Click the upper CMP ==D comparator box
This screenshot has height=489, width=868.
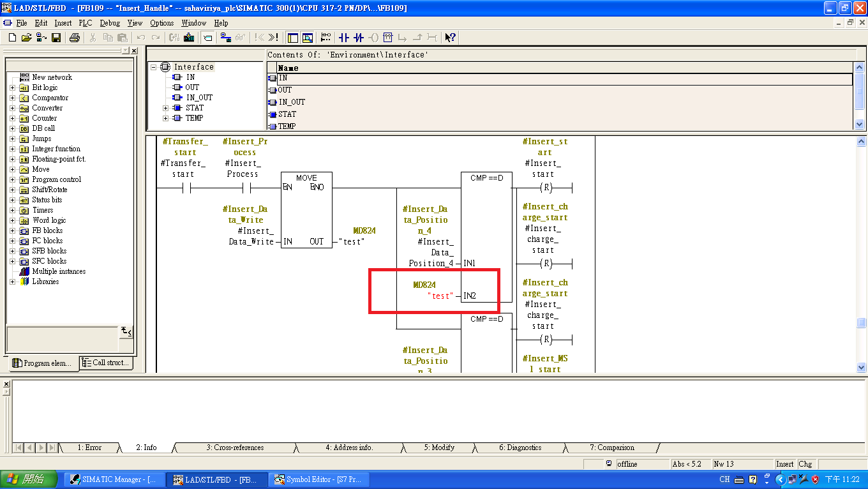tap(486, 237)
